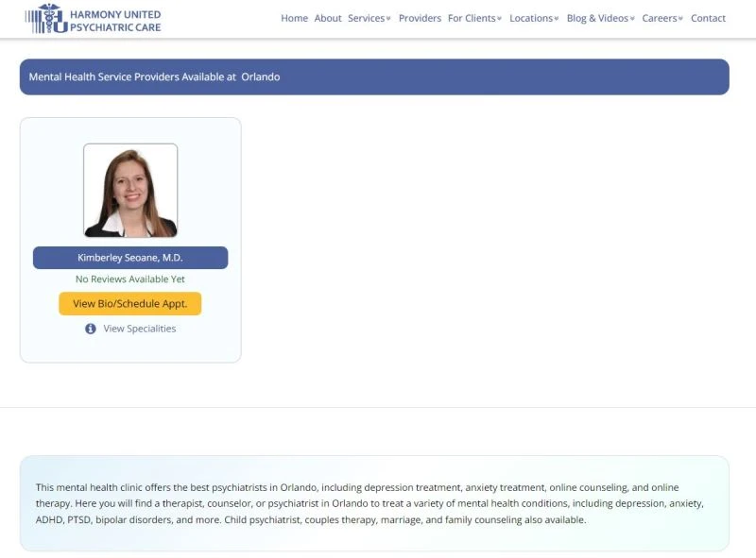Screen dimensions: 756x558
Task: Expand the Services dropdown menu
Action: pos(369,18)
